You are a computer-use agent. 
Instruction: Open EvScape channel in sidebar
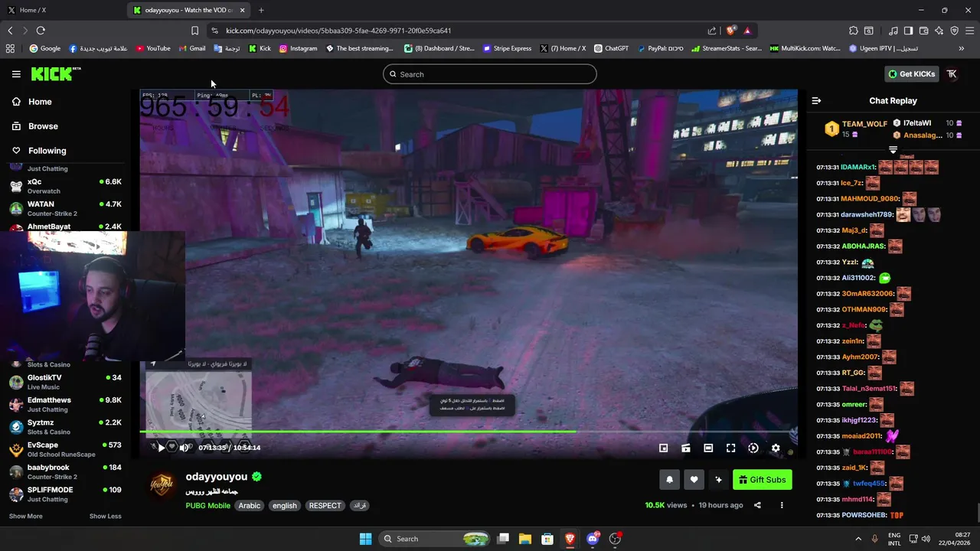point(65,449)
